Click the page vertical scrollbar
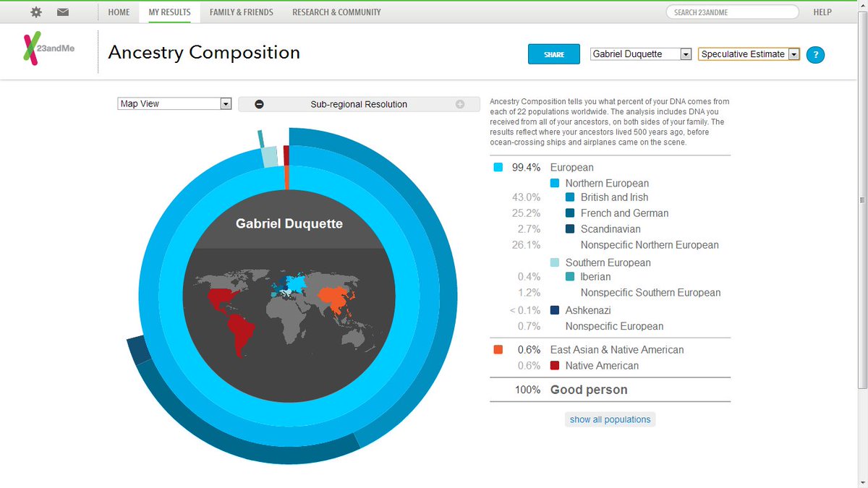 click(862, 200)
